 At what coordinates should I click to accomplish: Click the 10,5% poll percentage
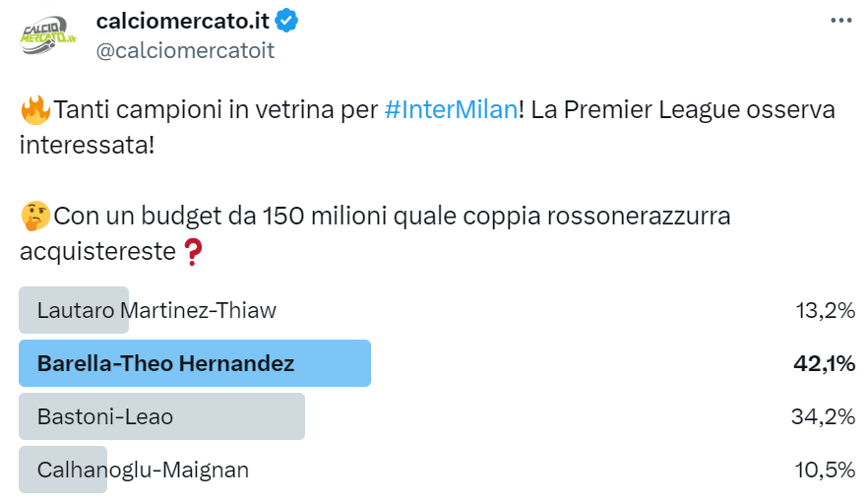click(x=825, y=470)
